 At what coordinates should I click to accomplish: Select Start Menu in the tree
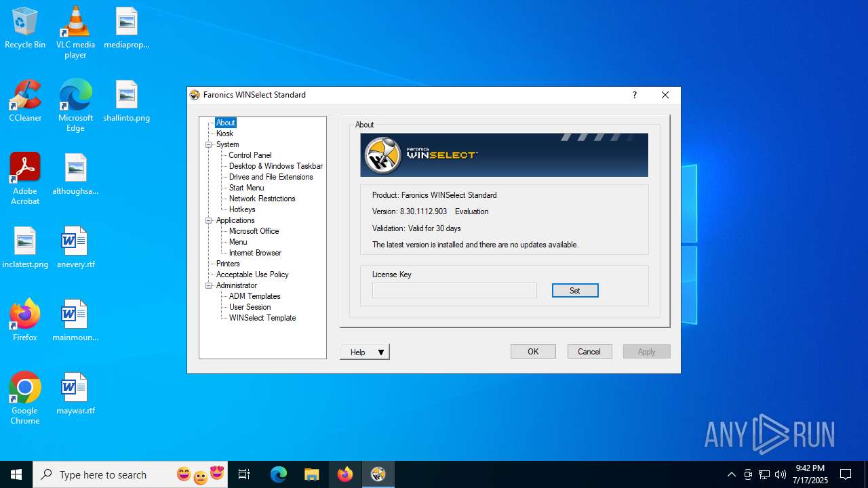tap(246, 188)
